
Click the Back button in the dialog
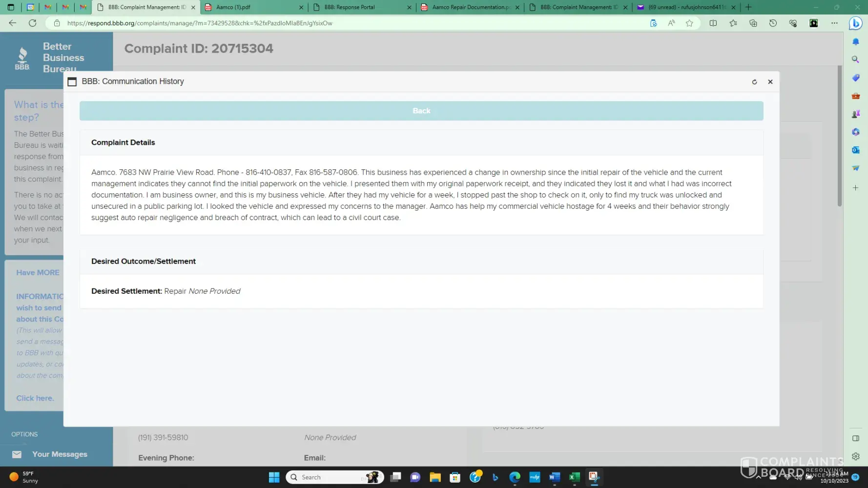point(421,111)
